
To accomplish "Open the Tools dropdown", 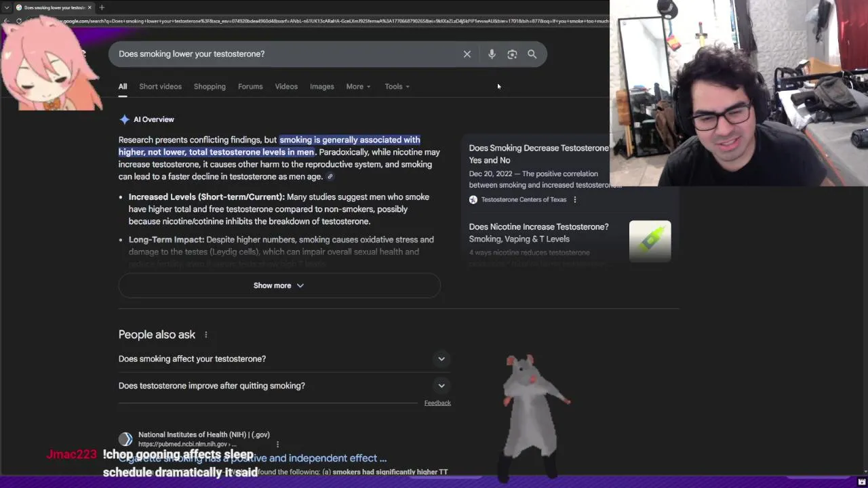I will 397,87.
